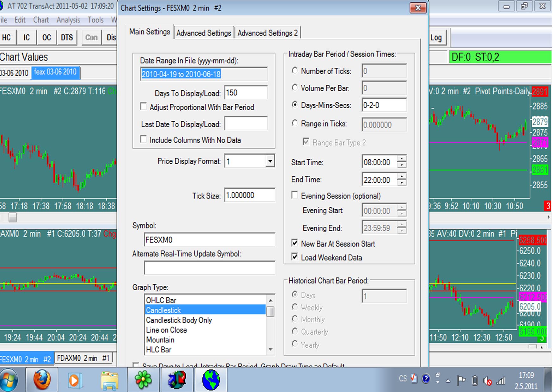Select the Range in Ticks radio button
The height and width of the screenshot is (392, 553).
295,123
